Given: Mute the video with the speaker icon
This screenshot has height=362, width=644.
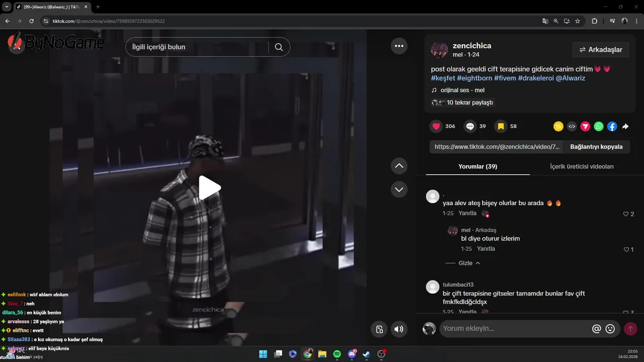Looking at the screenshot, I should click(399, 329).
